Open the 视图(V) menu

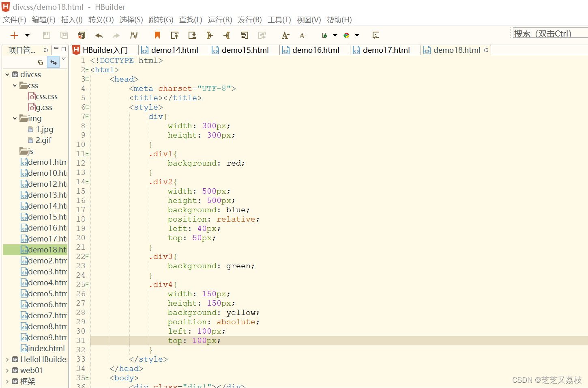[x=309, y=20]
